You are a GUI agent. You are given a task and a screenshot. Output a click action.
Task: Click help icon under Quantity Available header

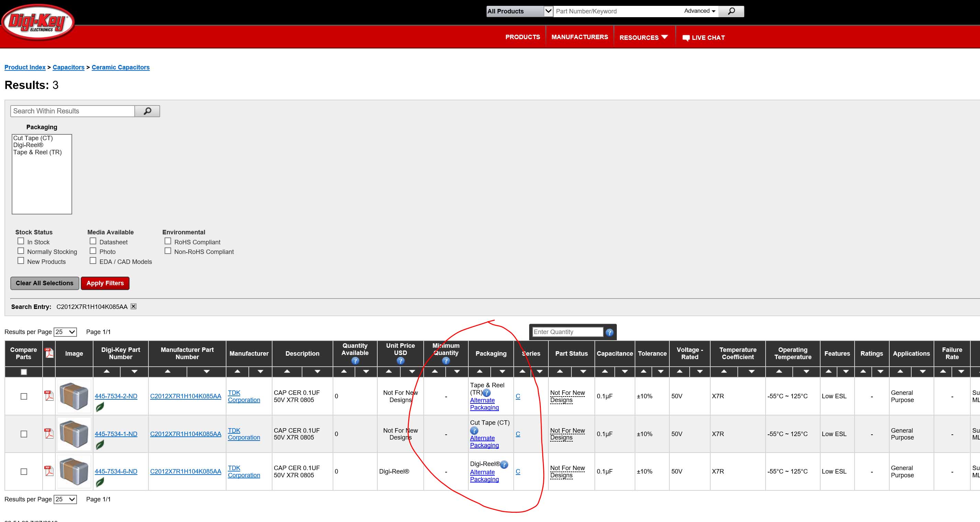coord(355,361)
